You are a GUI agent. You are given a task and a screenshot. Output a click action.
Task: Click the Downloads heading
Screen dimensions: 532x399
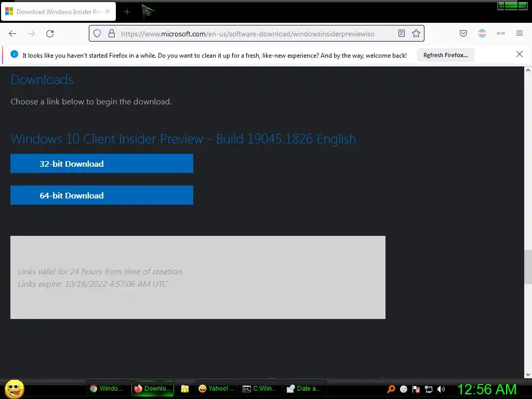point(42,79)
